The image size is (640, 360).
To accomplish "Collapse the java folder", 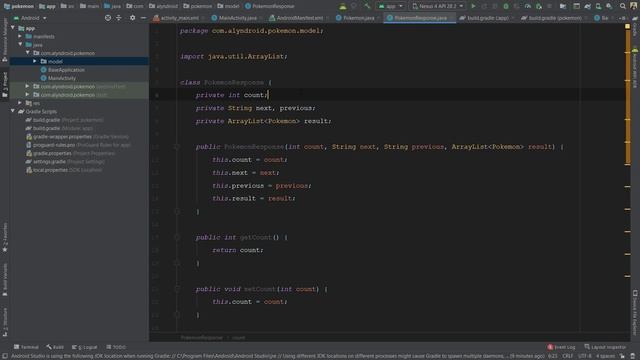I will [20, 44].
